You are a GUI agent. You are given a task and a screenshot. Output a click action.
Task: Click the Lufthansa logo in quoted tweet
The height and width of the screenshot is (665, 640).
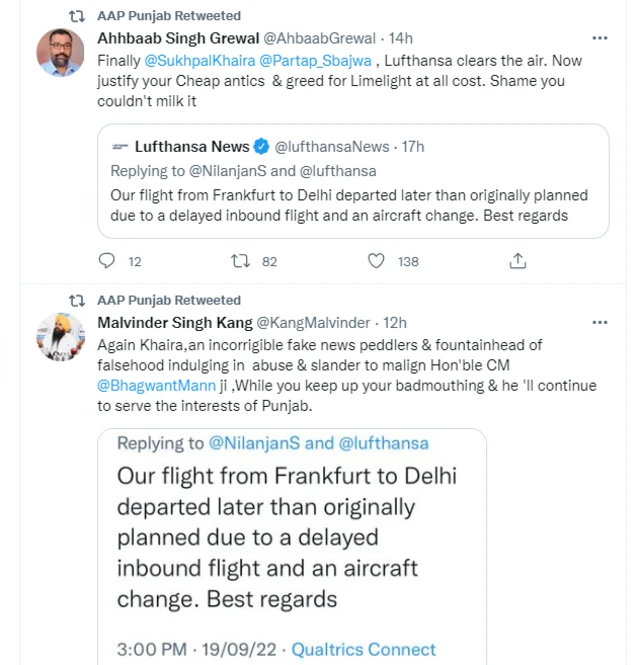(x=119, y=147)
